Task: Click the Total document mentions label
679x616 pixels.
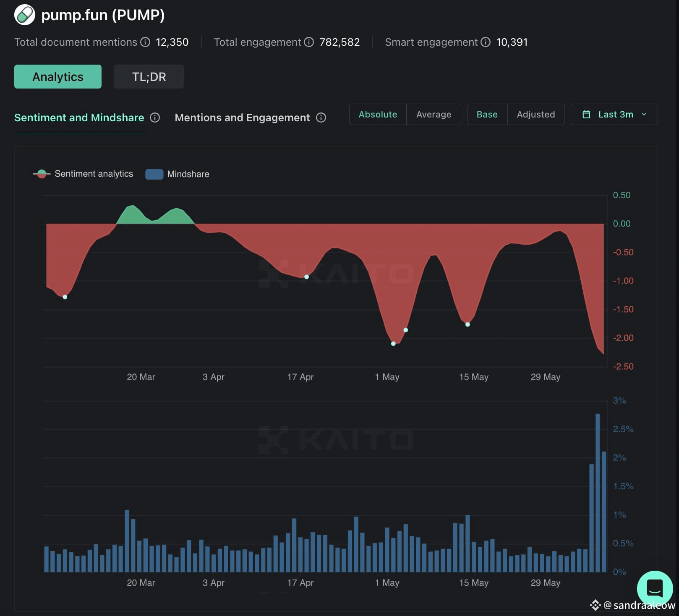Action: coord(76,42)
